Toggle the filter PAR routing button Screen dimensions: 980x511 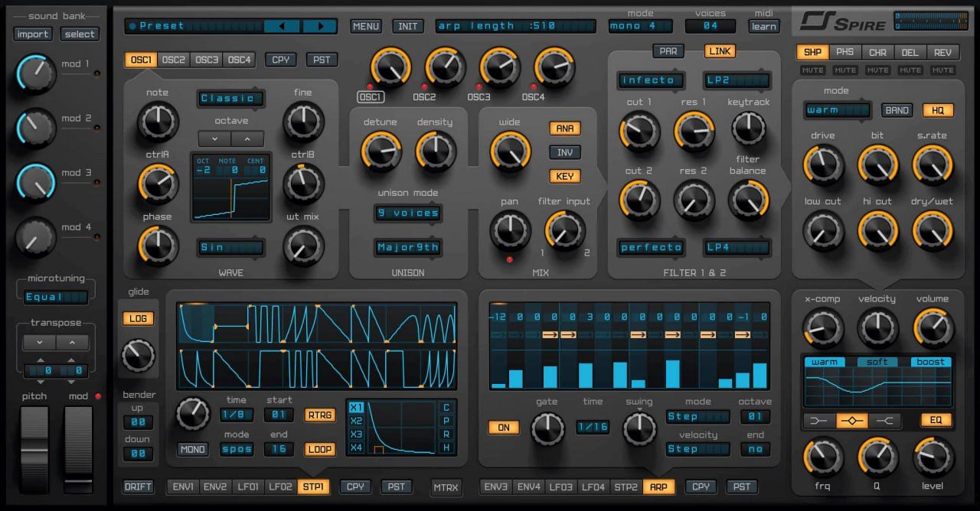668,51
